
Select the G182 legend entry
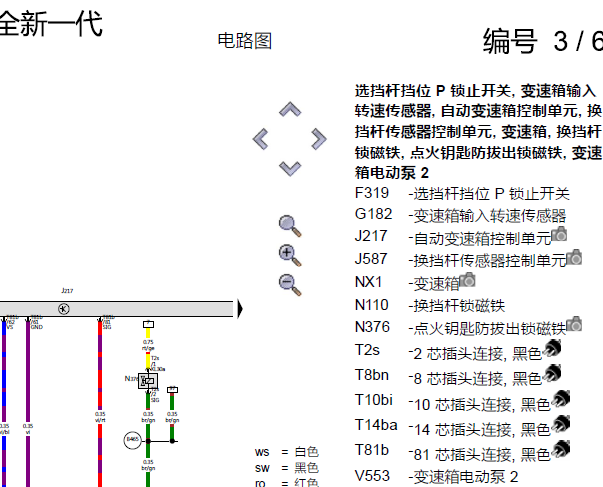pos(460,215)
